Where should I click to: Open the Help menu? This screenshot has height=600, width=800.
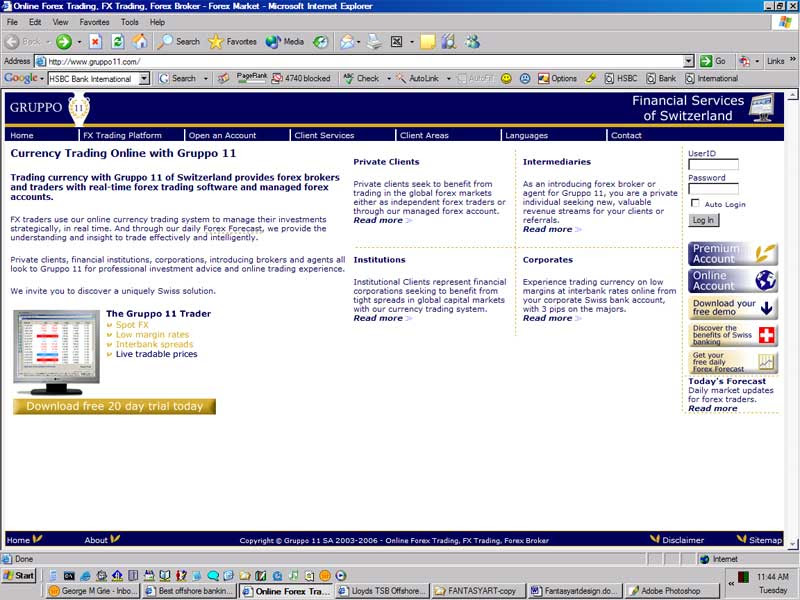pos(157,22)
